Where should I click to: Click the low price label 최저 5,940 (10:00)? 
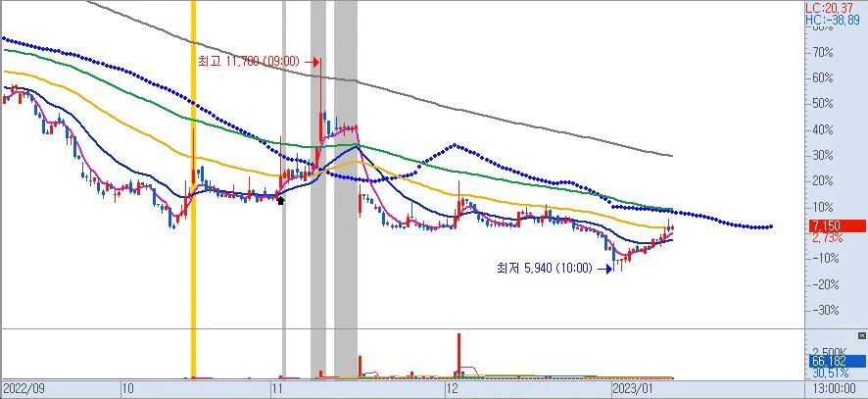(x=545, y=269)
